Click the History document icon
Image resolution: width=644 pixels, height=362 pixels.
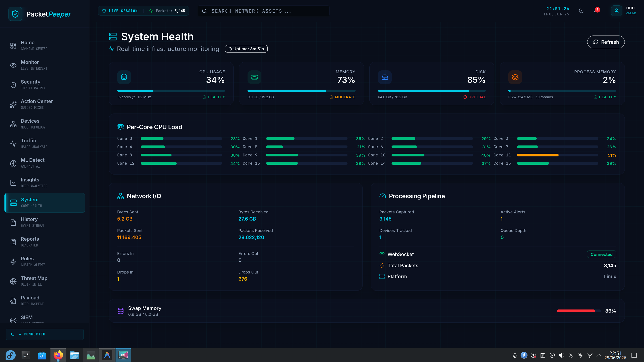(x=13, y=222)
